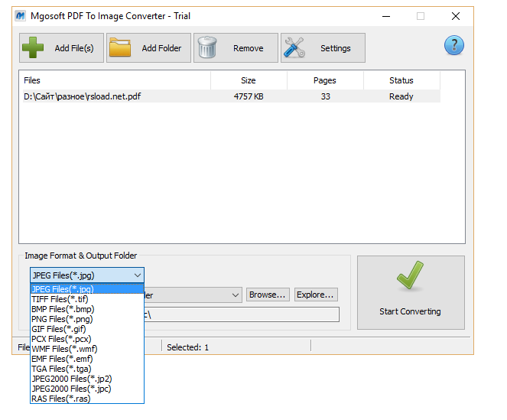This screenshot has width=507, height=420.
Task: Minimize the Mgosoft converter window
Action: point(386,16)
